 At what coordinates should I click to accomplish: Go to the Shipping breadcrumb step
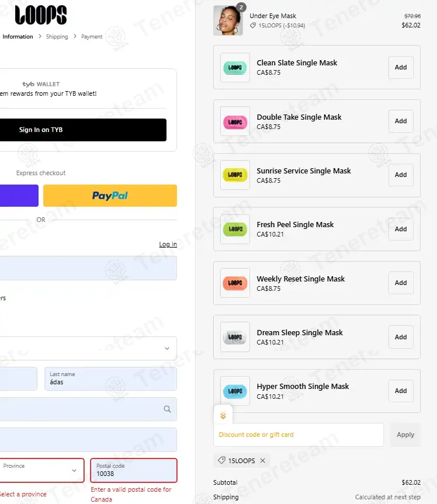(x=57, y=37)
